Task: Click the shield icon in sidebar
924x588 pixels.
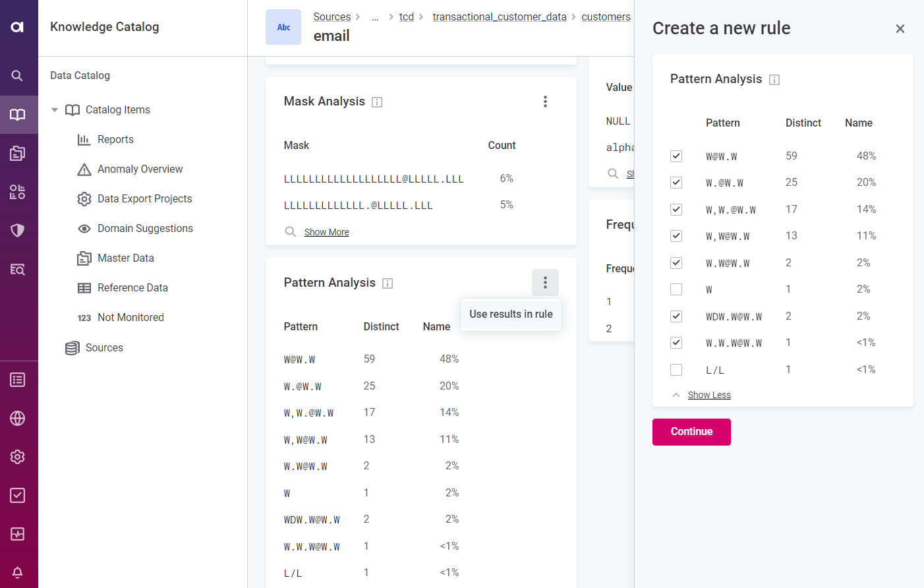Action: pos(18,231)
